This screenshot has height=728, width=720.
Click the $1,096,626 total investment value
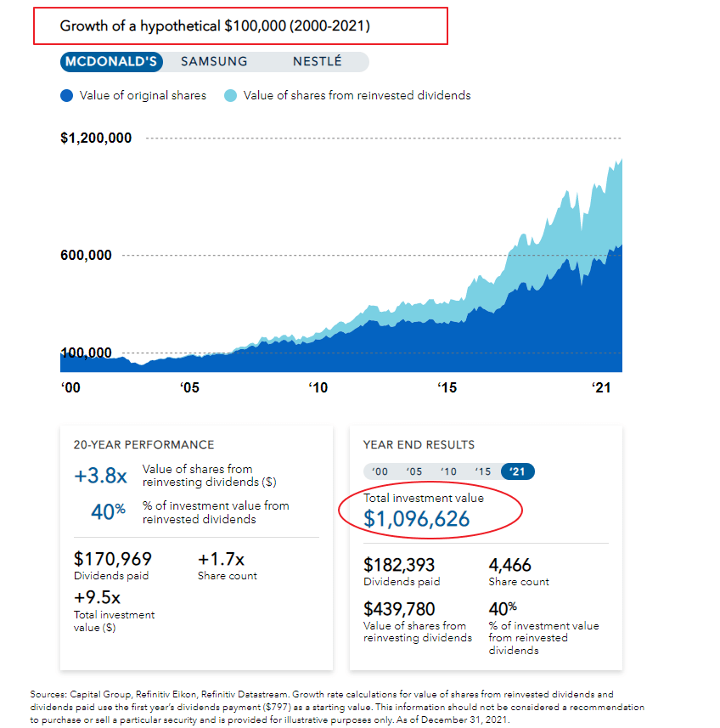coord(417,519)
